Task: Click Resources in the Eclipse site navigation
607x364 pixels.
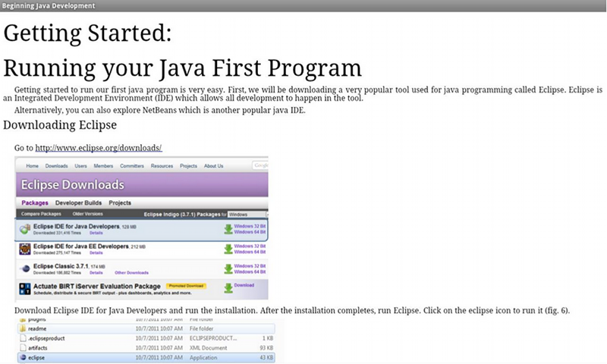Action: 162,166
